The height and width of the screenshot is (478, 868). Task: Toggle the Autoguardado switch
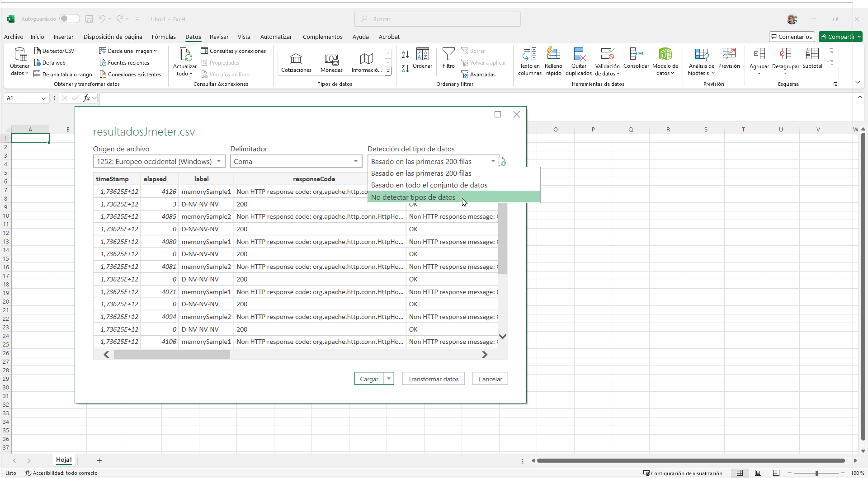[69, 19]
